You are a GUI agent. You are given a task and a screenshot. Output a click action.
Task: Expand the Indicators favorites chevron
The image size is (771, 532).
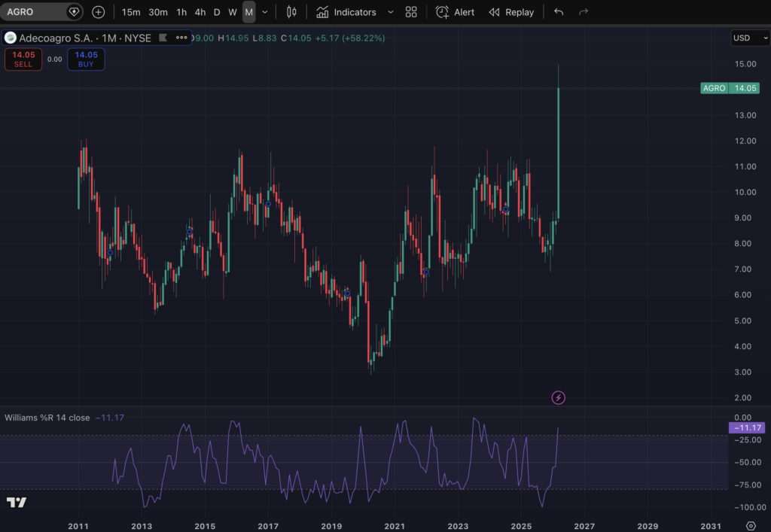[x=390, y=12]
